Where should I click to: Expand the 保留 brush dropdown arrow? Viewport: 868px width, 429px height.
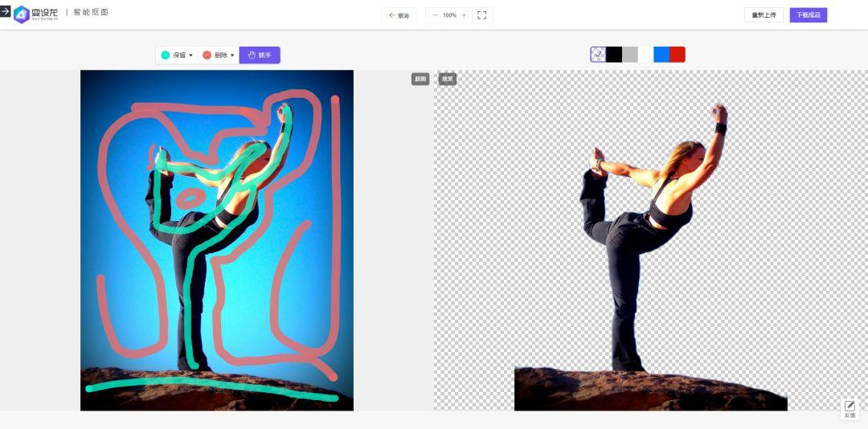click(191, 55)
